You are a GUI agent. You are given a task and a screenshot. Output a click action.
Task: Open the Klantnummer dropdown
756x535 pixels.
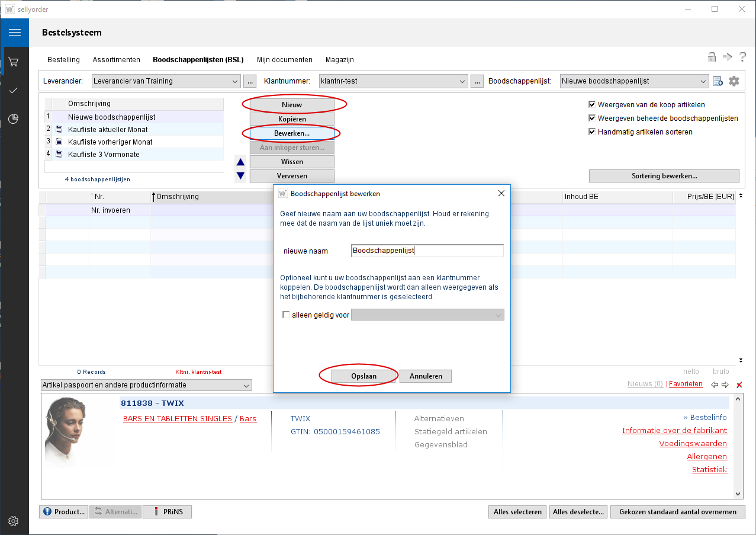462,81
